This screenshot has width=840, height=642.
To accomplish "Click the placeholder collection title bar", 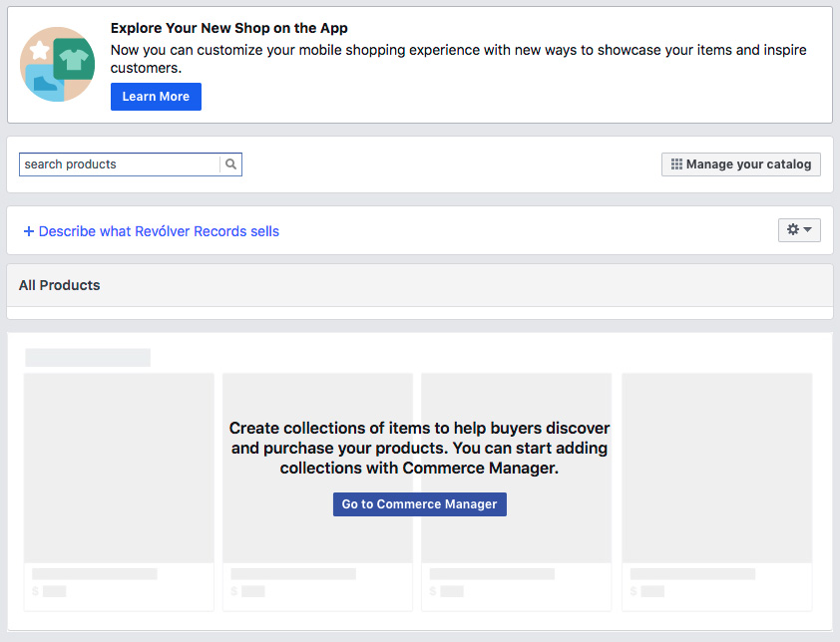I will (x=88, y=358).
